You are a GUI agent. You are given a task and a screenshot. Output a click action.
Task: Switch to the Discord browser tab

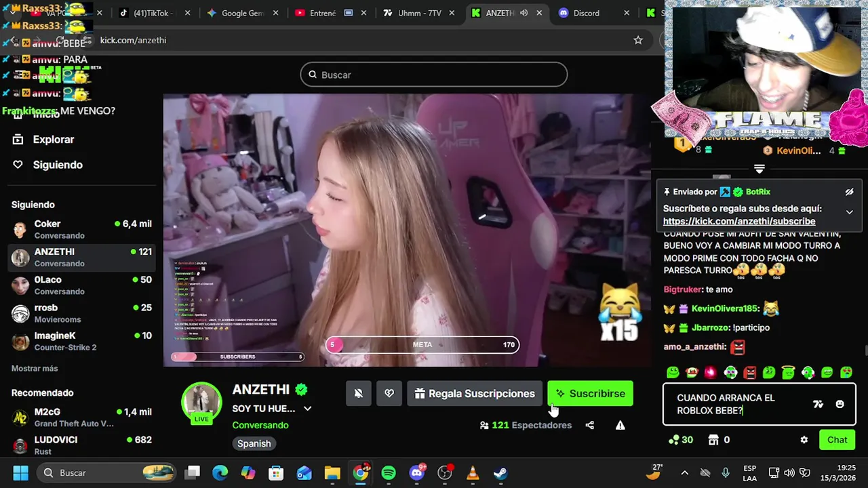(594, 13)
